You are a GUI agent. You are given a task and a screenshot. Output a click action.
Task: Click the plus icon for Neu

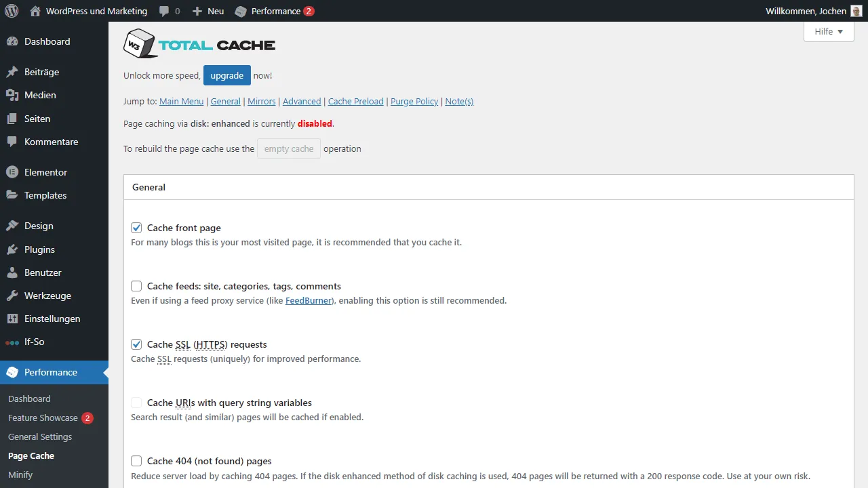tap(197, 11)
